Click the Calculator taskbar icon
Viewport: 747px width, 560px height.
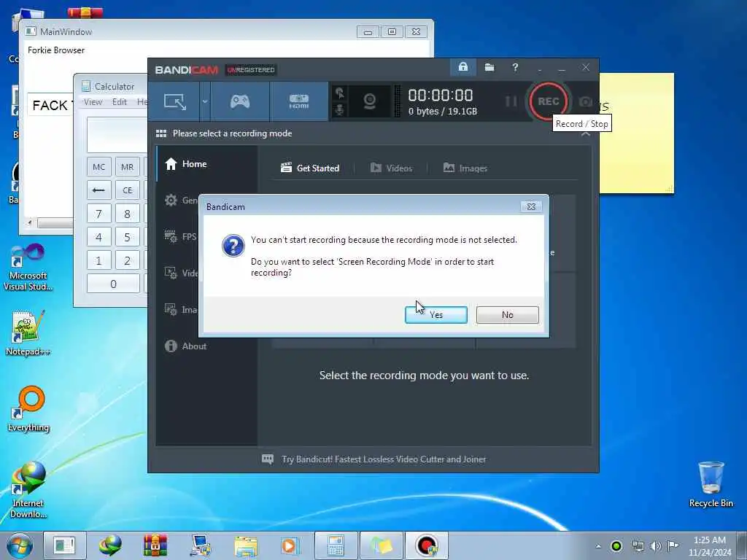tap(336, 545)
